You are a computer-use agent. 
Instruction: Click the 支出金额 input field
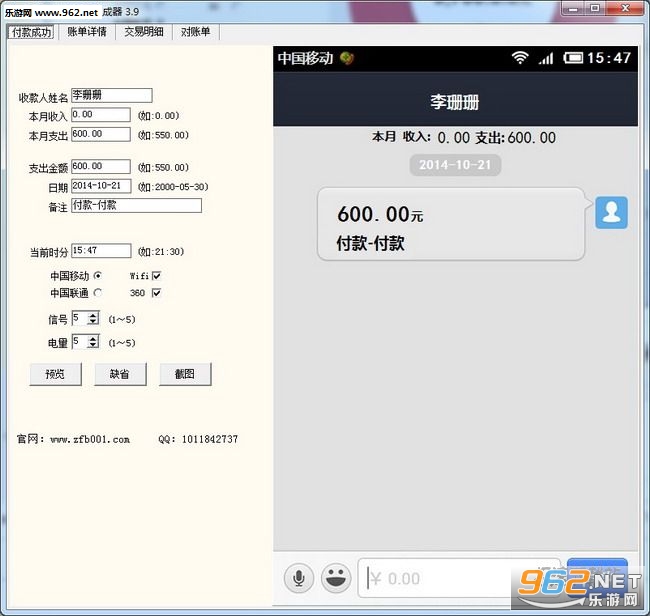[x=101, y=167]
